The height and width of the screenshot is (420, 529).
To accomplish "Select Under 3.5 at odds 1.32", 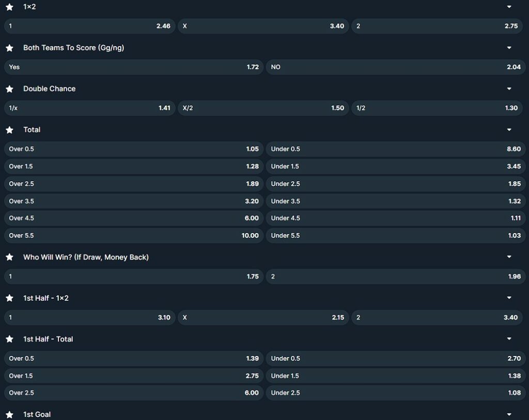I will click(x=396, y=200).
